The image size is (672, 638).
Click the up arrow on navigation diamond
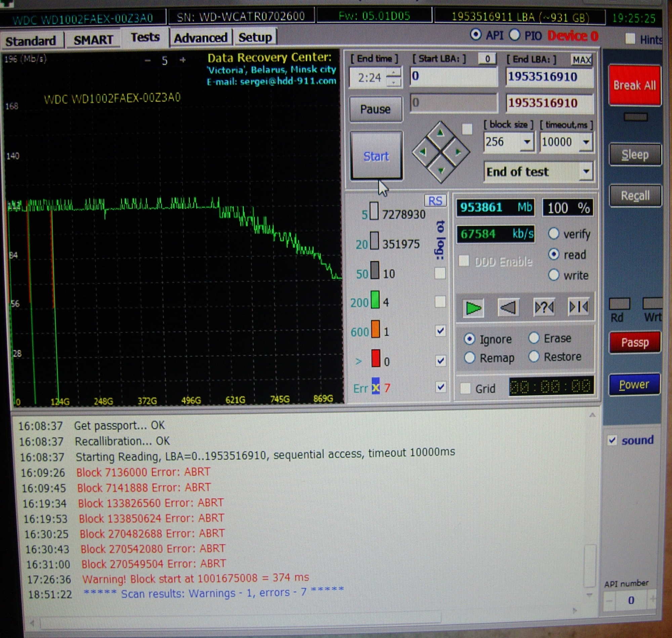(440, 133)
